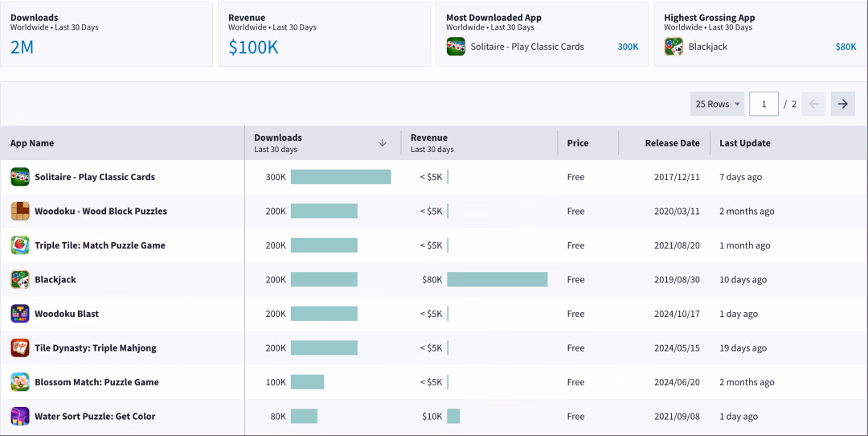Click the page number input field
Image resolution: width=868 pixels, height=436 pixels.
764,104
